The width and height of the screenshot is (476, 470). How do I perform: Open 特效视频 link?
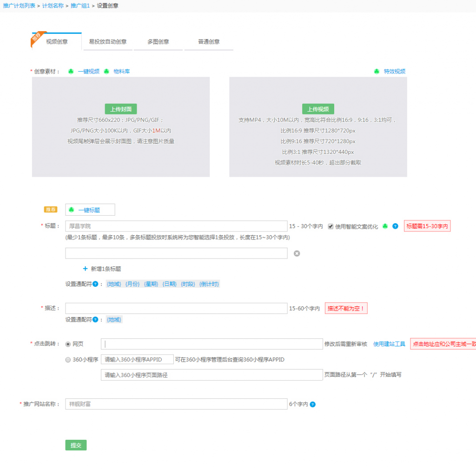(x=394, y=71)
